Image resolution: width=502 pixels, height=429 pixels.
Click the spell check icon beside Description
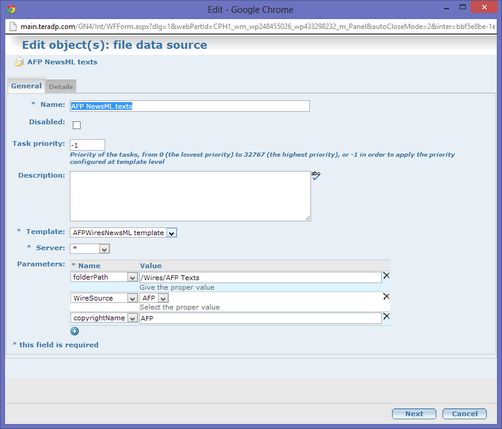pos(316,176)
